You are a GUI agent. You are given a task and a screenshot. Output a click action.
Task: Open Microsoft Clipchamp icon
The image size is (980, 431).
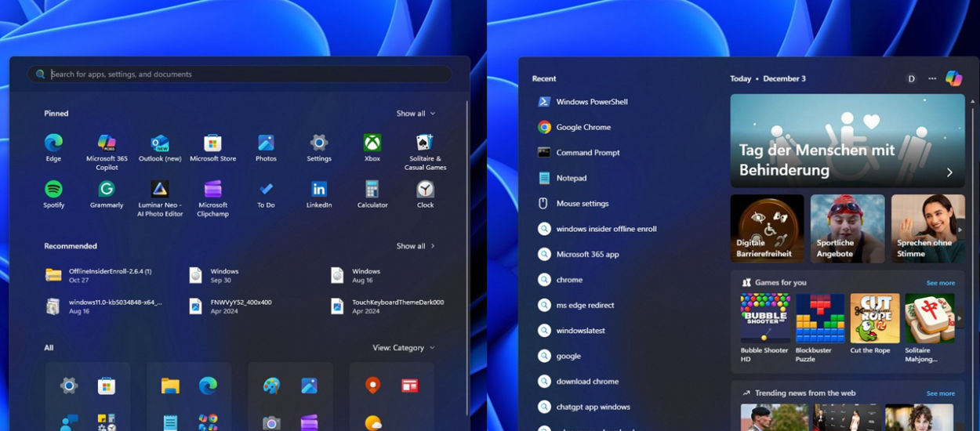(x=212, y=190)
